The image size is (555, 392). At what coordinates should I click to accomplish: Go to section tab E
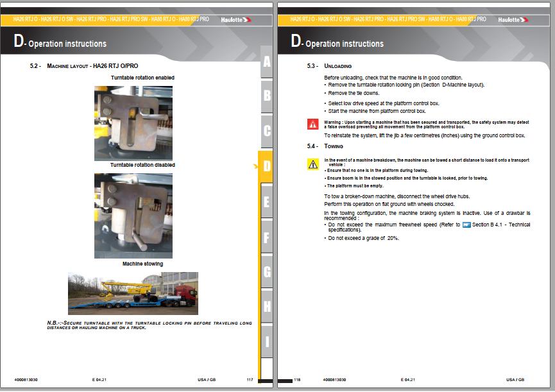(x=267, y=201)
